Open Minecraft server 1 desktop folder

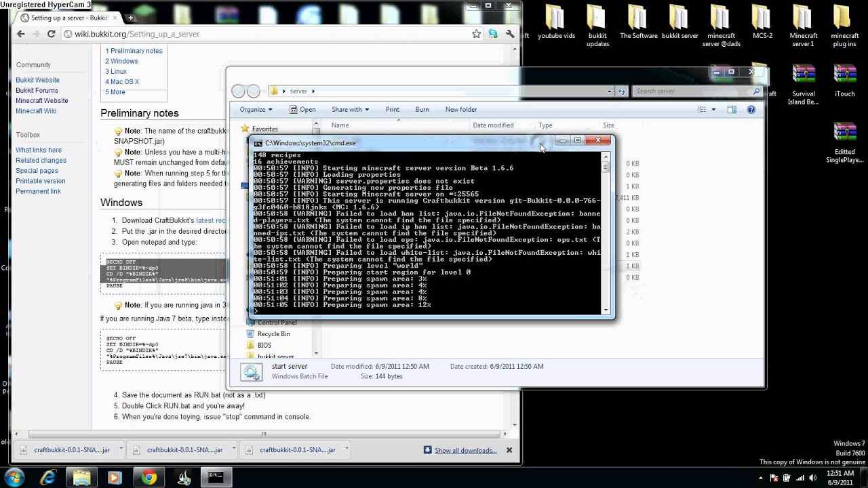(803, 26)
